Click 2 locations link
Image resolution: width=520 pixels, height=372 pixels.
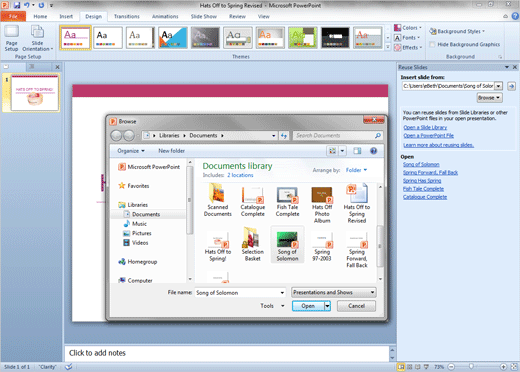(x=240, y=175)
